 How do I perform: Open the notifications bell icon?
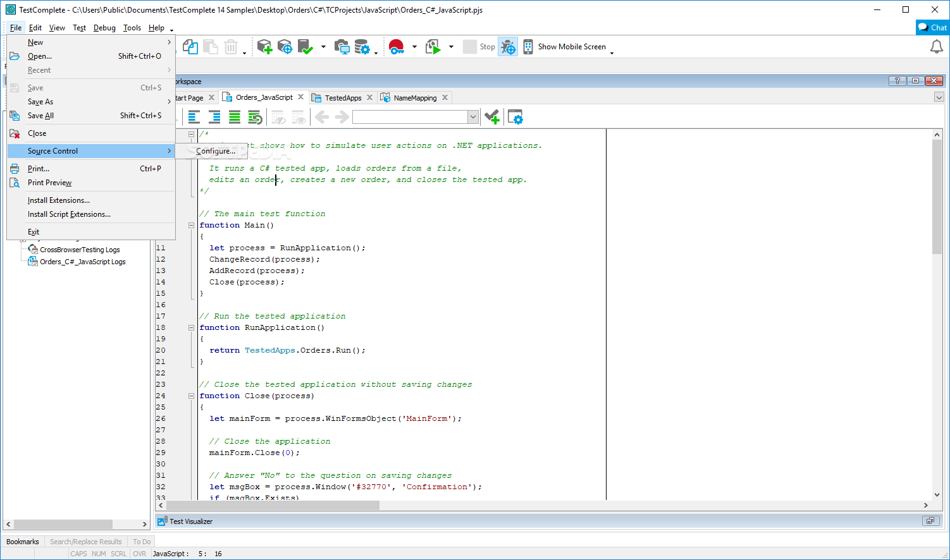pyautogui.click(x=937, y=47)
